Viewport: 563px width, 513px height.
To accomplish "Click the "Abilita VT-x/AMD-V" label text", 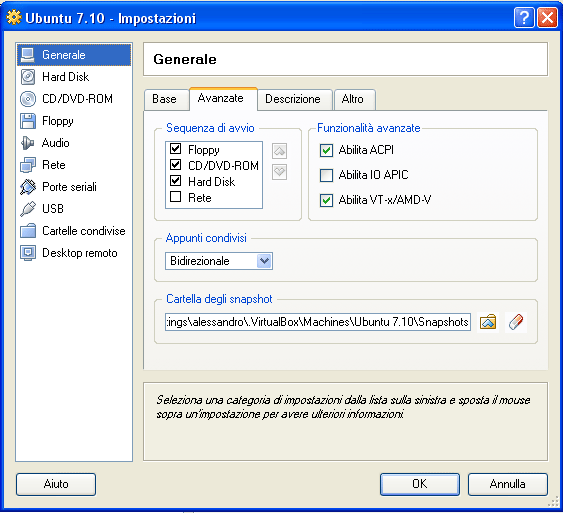I will 385,200.
